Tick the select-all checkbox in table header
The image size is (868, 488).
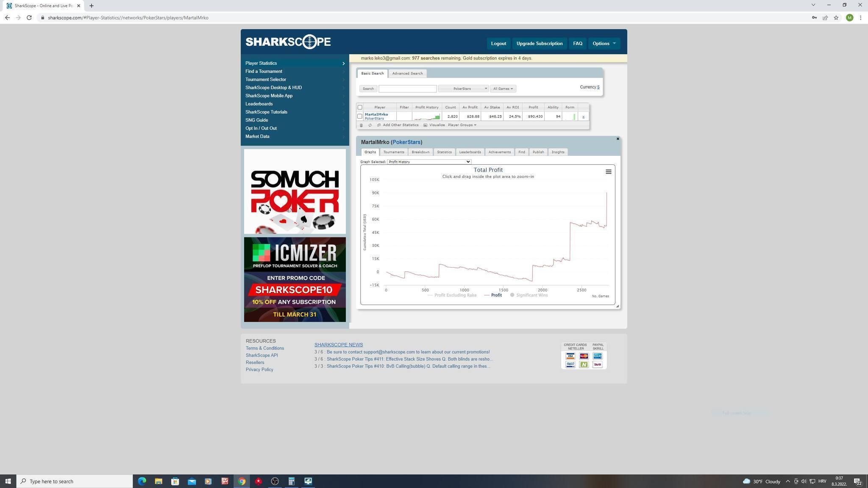[x=360, y=107]
